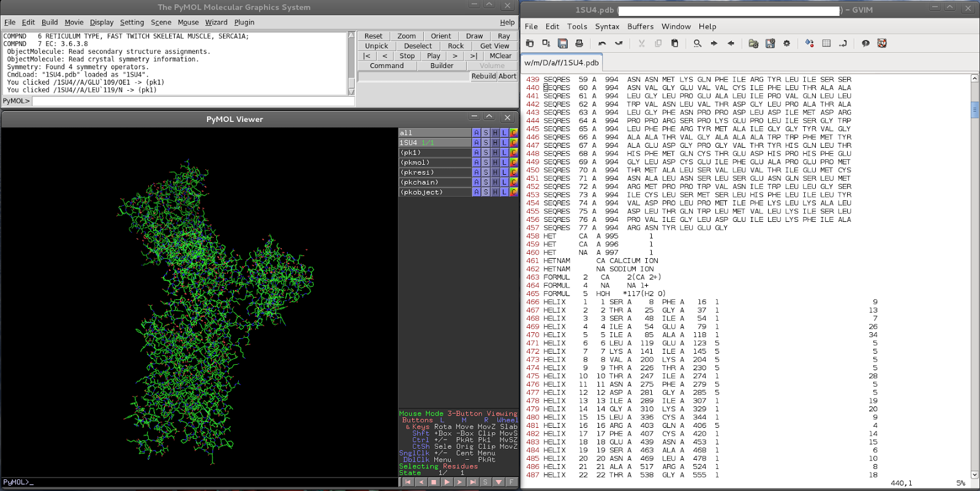Image resolution: width=980 pixels, height=491 pixels.
Task: Open the Buffers menu in GVIM
Action: (640, 26)
